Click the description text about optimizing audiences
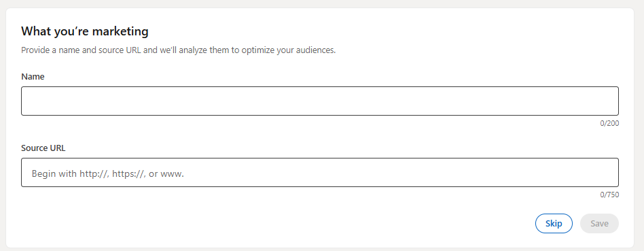Viewport: 644px width, 251px height. tap(179, 51)
